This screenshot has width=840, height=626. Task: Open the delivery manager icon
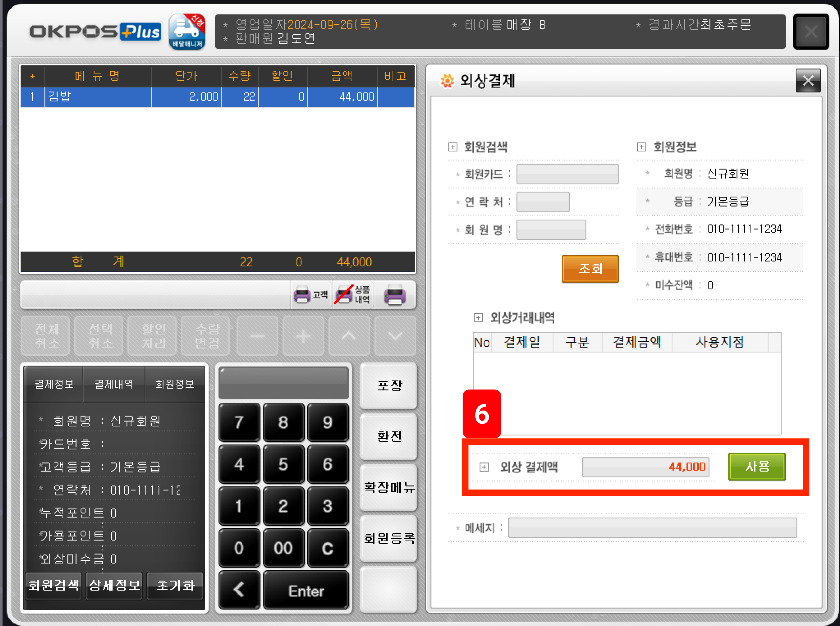(187, 31)
